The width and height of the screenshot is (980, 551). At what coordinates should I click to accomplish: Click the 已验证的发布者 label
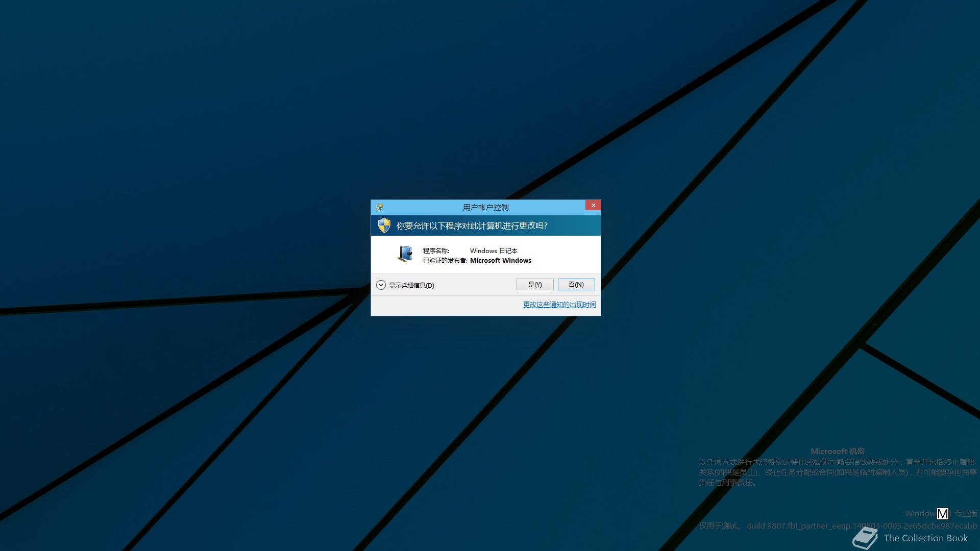tap(445, 261)
